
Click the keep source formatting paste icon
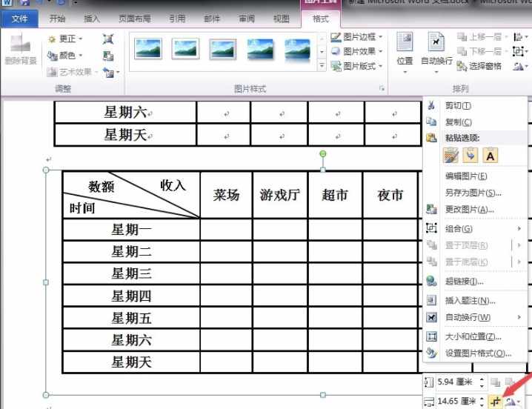(450, 156)
